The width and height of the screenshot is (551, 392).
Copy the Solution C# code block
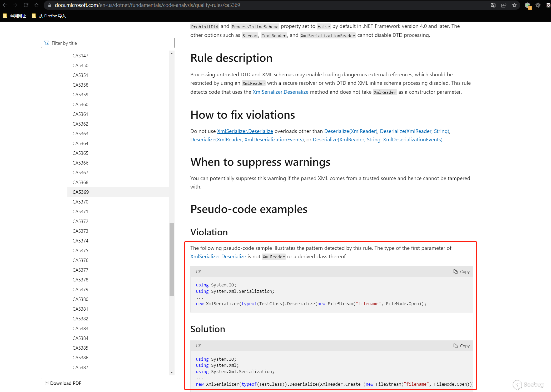(x=461, y=346)
